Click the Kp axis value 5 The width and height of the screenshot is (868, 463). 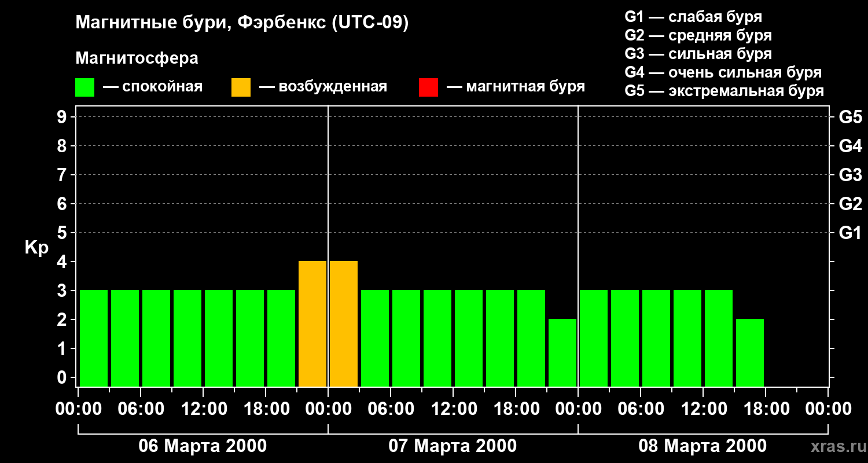(63, 233)
